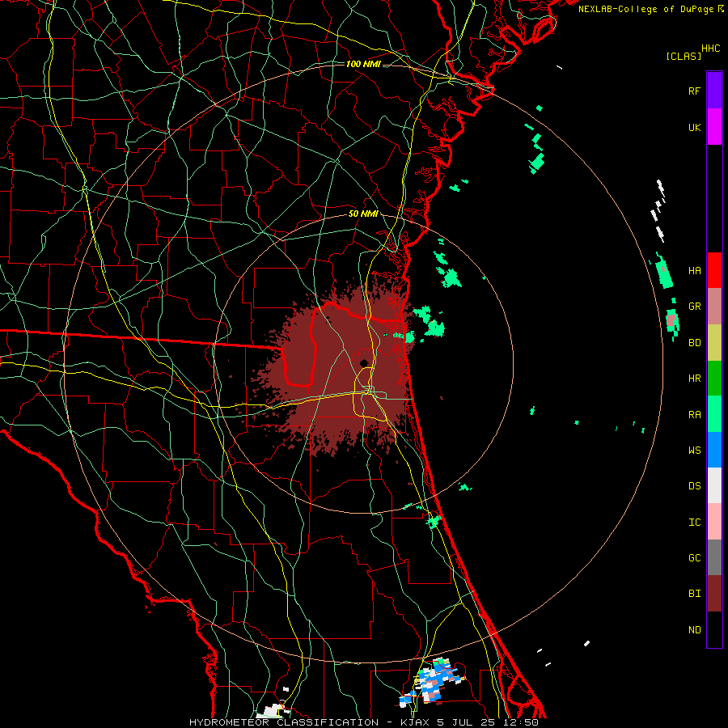The width and height of the screenshot is (728, 728).
Task: Click the DS white legend swatch
Action: pyautogui.click(x=714, y=485)
